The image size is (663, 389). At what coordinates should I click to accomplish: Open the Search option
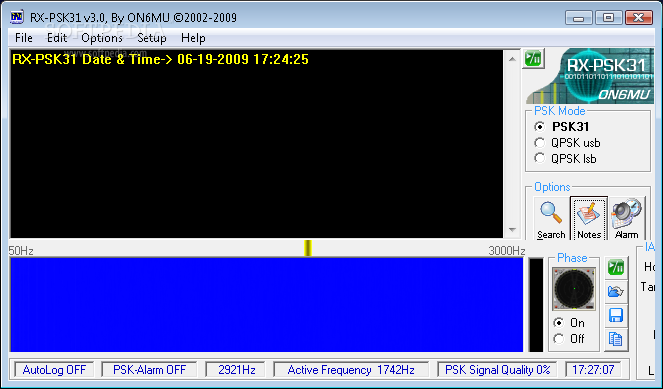(x=551, y=219)
